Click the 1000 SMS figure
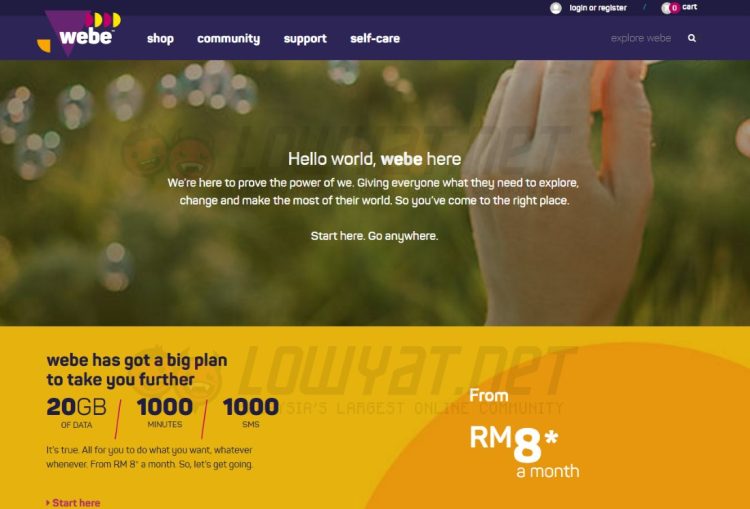This screenshot has height=509, width=750. point(251,413)
